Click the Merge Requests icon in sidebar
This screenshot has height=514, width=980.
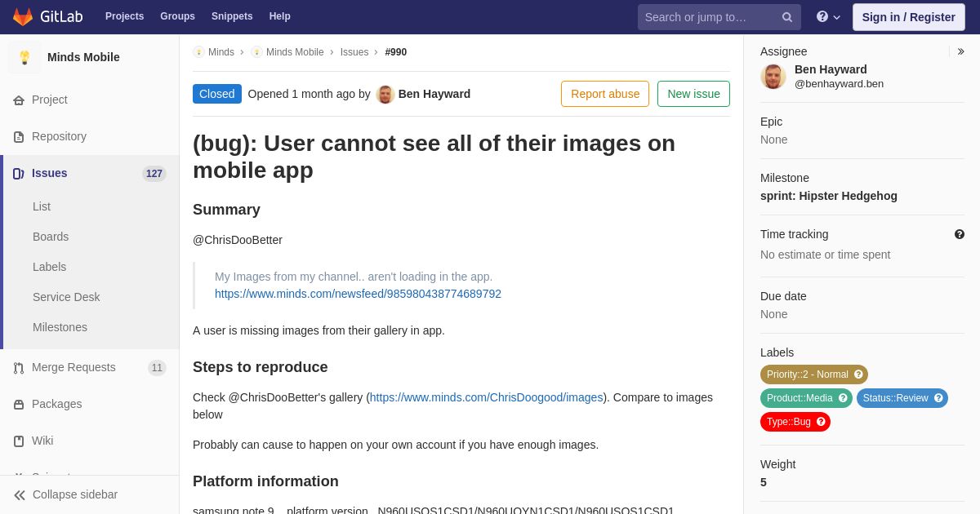point(19,368)
